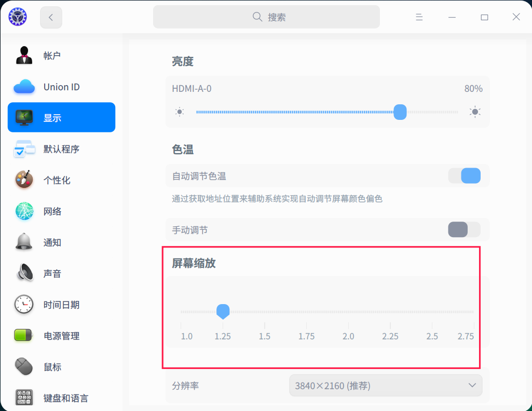This screenshot has width=532, height=411.
Task: Open 默认程序 settings
Action: click(61, 149)
